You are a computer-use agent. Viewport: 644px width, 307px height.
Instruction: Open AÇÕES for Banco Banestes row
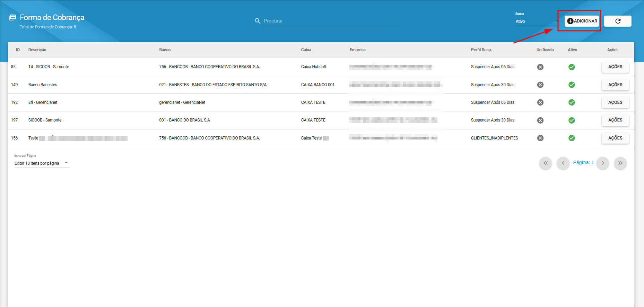coord(615,85)
